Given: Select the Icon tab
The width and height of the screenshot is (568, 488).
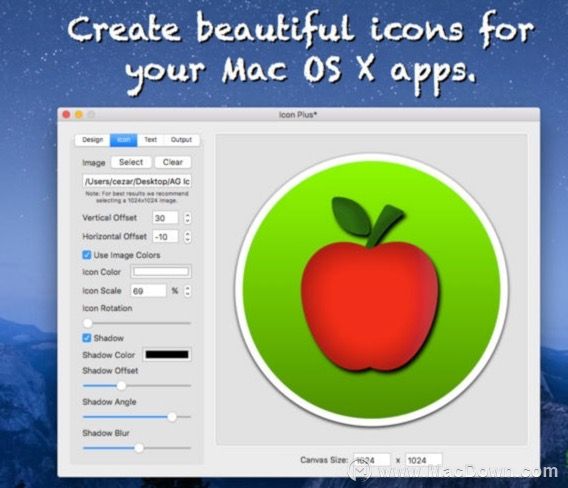Looking at the screenshot, I should [124, 140].
